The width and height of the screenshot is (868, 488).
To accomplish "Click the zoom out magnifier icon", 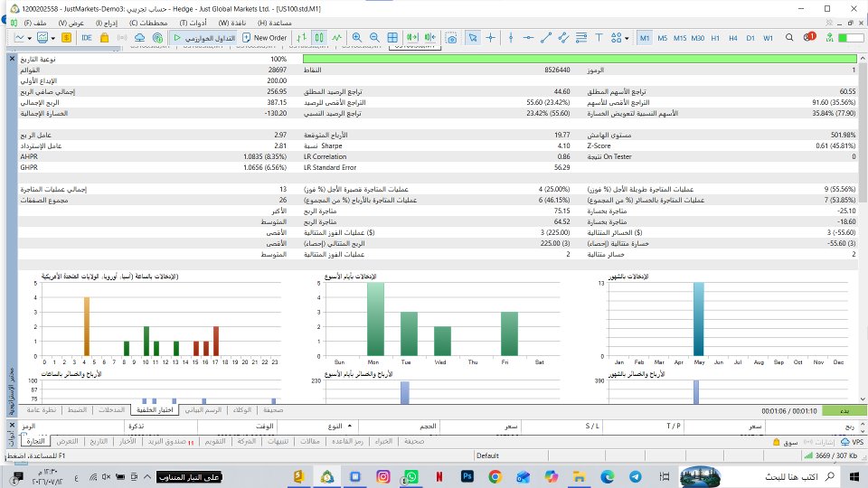I will (x=374, y=38).
